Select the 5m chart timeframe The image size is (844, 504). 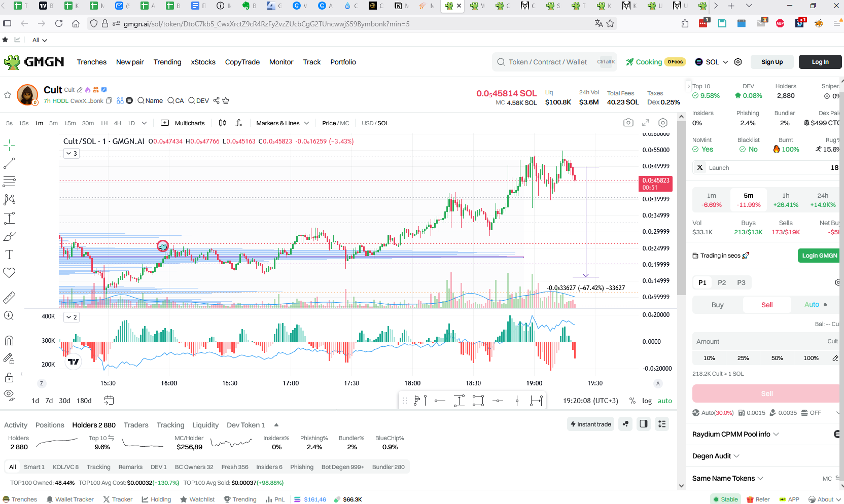[x=53, y=123]
